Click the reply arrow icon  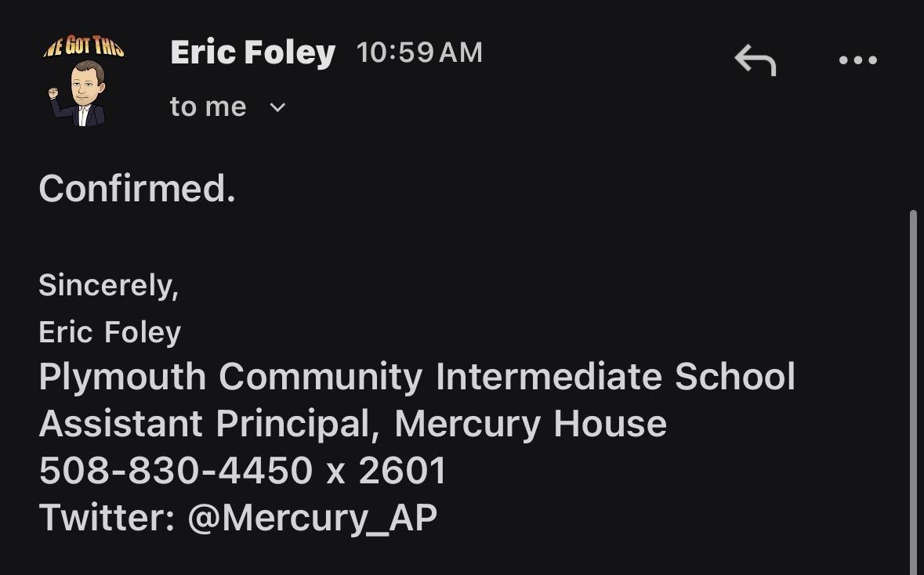(755, 60)
